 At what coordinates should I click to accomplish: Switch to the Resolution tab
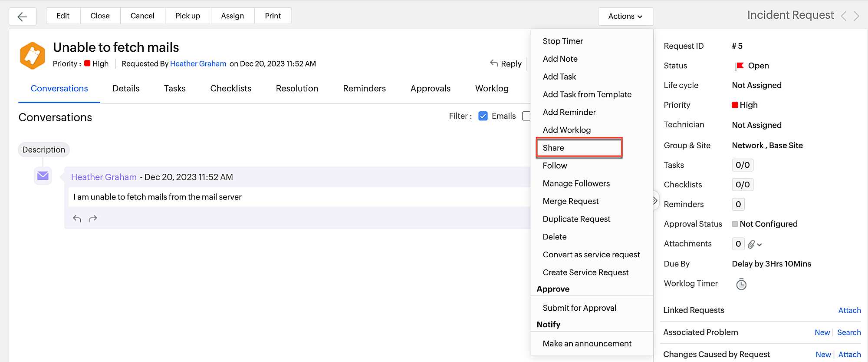coord(297,88)
